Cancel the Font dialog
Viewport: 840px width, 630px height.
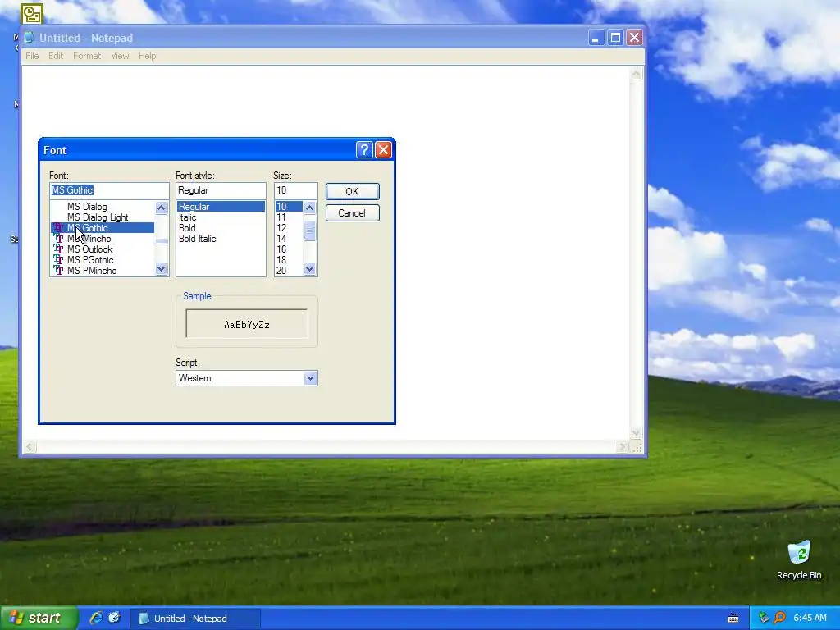click(353, 213)
